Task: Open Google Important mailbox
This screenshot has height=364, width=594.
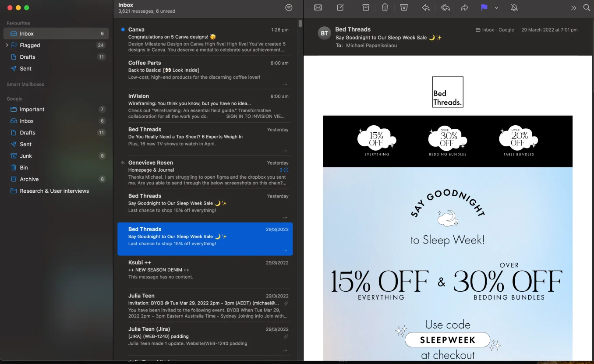Action: [56, 110]
